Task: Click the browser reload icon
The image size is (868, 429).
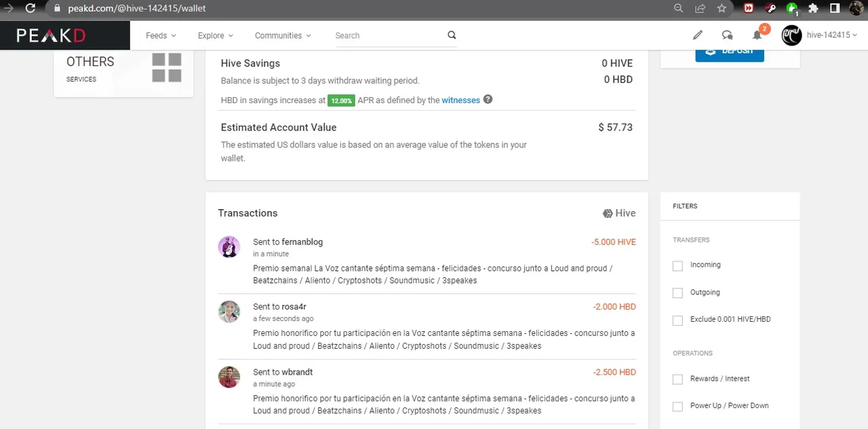Action: [31, 8]
